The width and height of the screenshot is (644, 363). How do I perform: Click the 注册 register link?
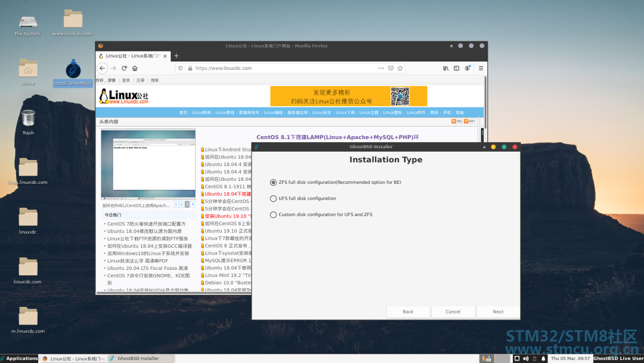coord(141,81)
